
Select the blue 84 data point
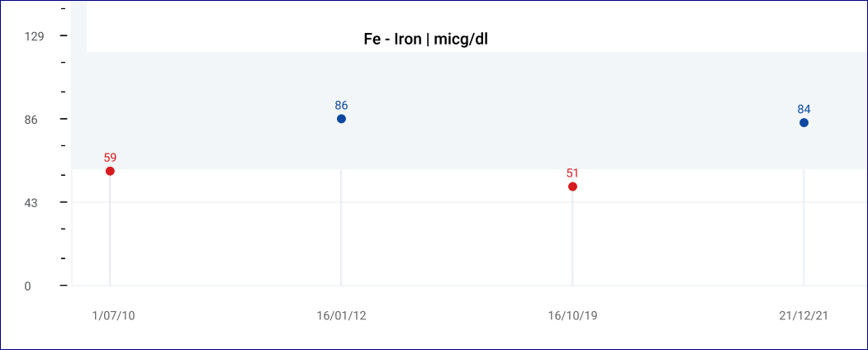point(804,123)
